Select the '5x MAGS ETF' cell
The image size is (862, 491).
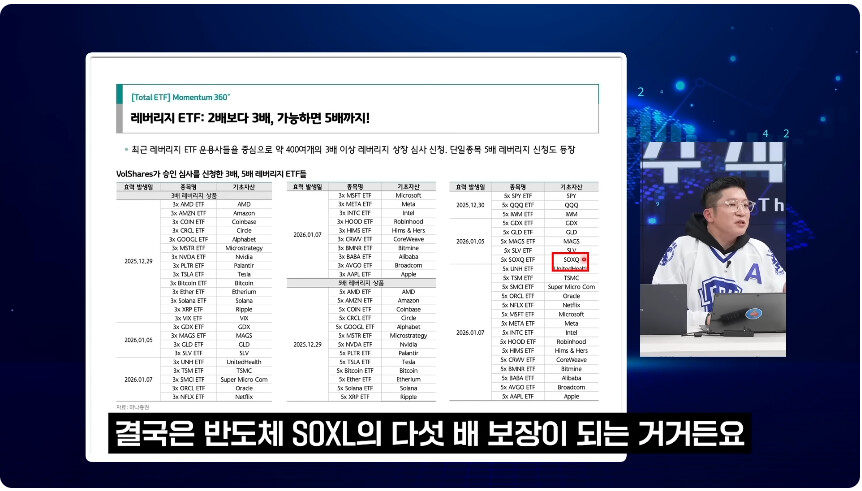click(517, 241)
